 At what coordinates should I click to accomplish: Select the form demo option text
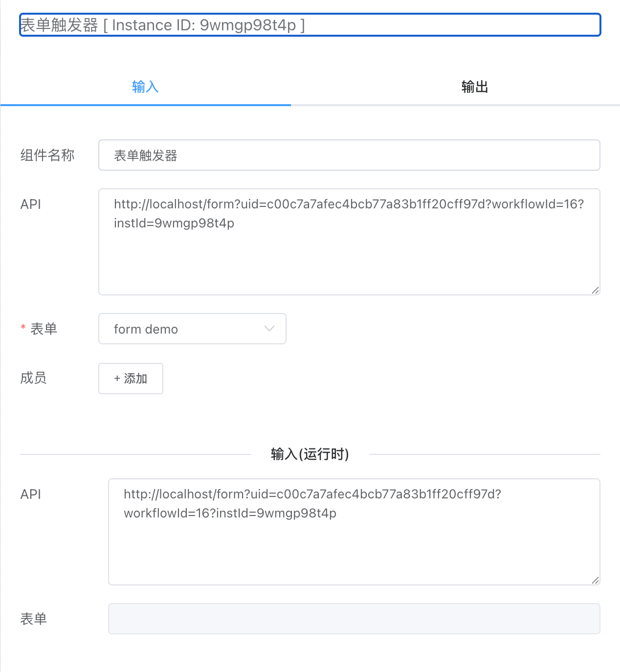coord(145,329)
